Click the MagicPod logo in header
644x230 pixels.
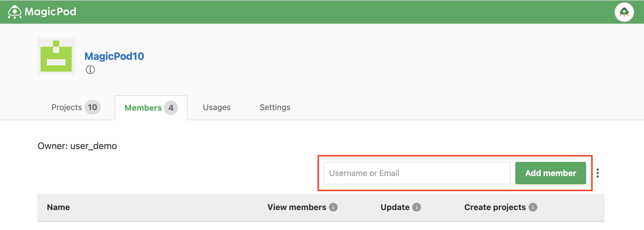tap(42, 12)
